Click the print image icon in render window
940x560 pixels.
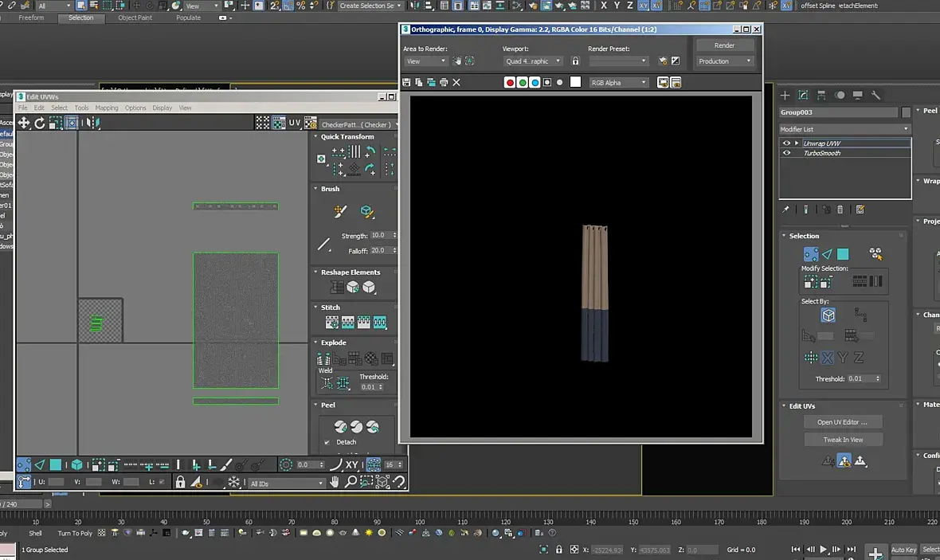point(444,82)
